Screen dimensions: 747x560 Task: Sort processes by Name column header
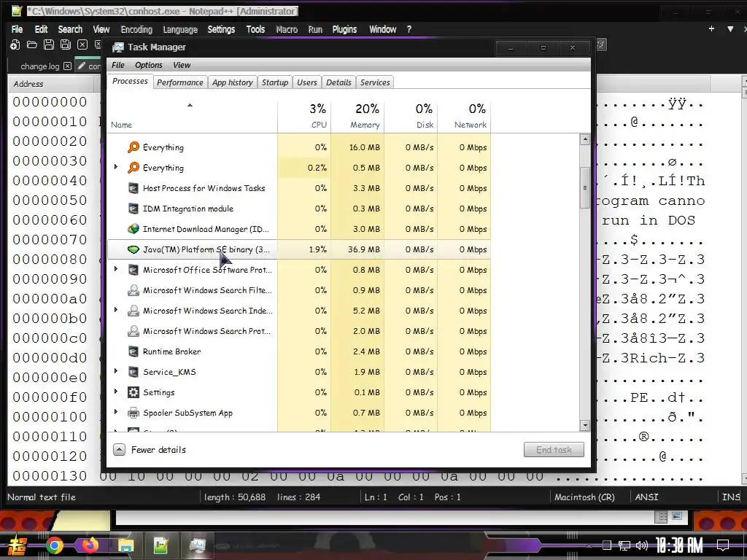[x=192, y=117]
